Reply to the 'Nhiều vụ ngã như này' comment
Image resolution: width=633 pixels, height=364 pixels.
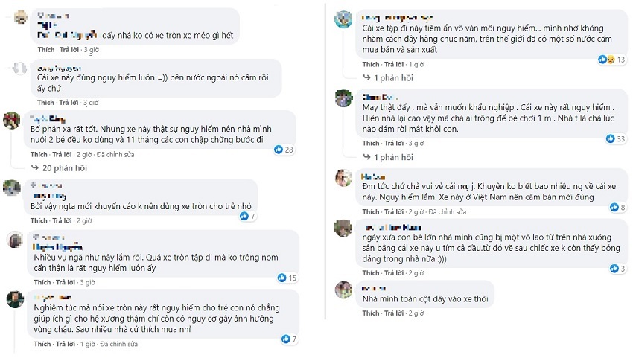tap(69, 283)
